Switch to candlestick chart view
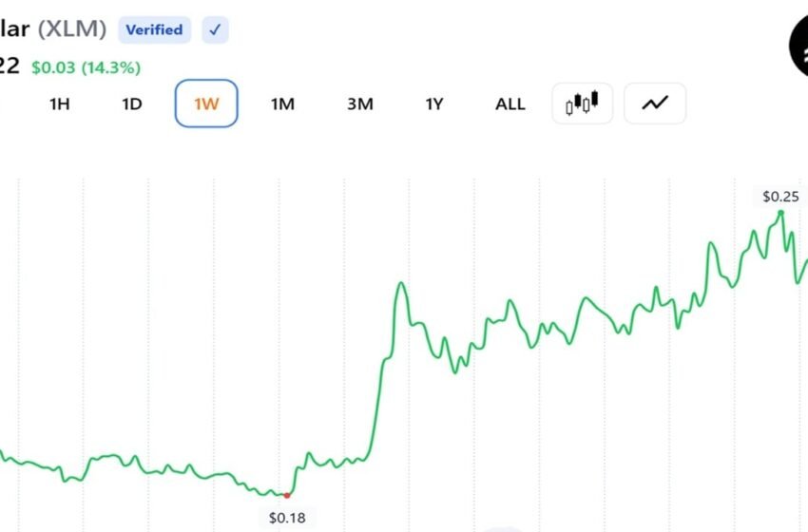The image size is (808, 532). [583, 104]
